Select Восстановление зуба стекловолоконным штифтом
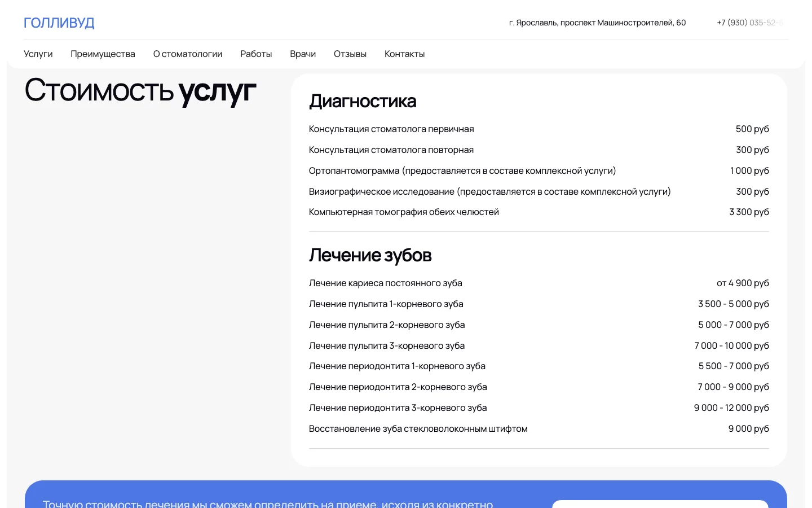Image resolution: width=812 pixels, height=508 pixels. (418, 429)
